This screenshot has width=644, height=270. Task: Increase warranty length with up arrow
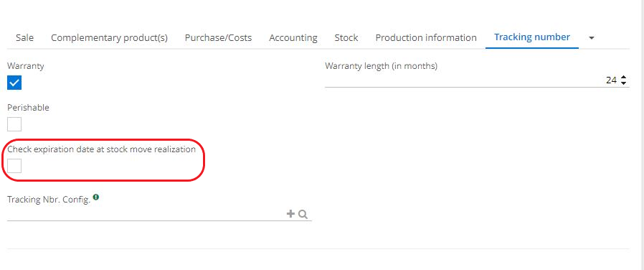tap(623, 78)
